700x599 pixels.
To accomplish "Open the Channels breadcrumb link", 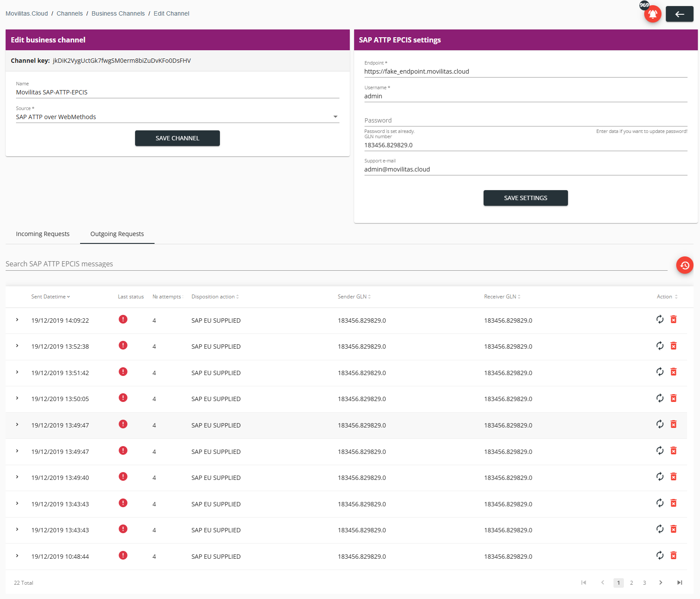I will [x=70, y=13].
